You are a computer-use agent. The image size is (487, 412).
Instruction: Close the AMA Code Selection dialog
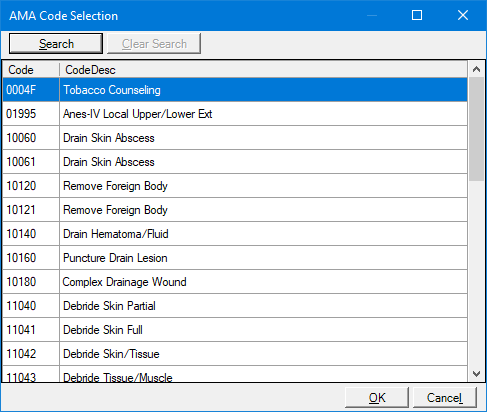click(x=463, y=15)
